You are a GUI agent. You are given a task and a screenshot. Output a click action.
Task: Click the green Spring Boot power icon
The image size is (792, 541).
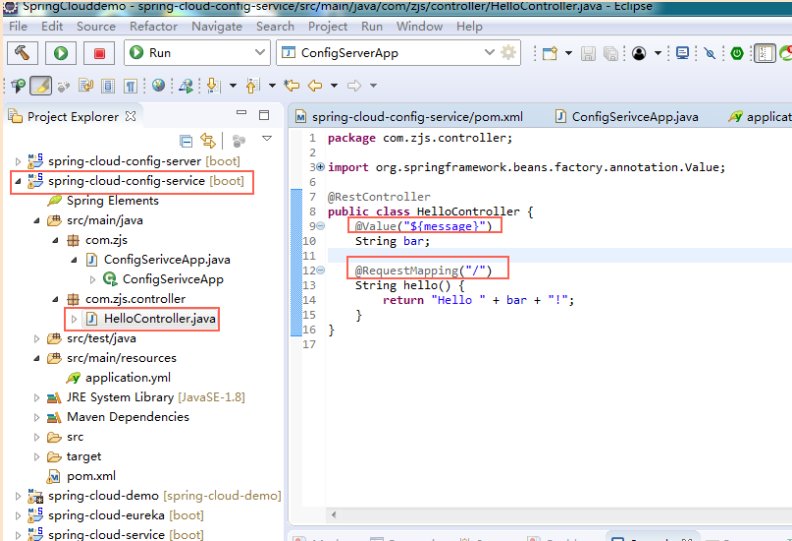pyautogui.click(x=737, y=53)
